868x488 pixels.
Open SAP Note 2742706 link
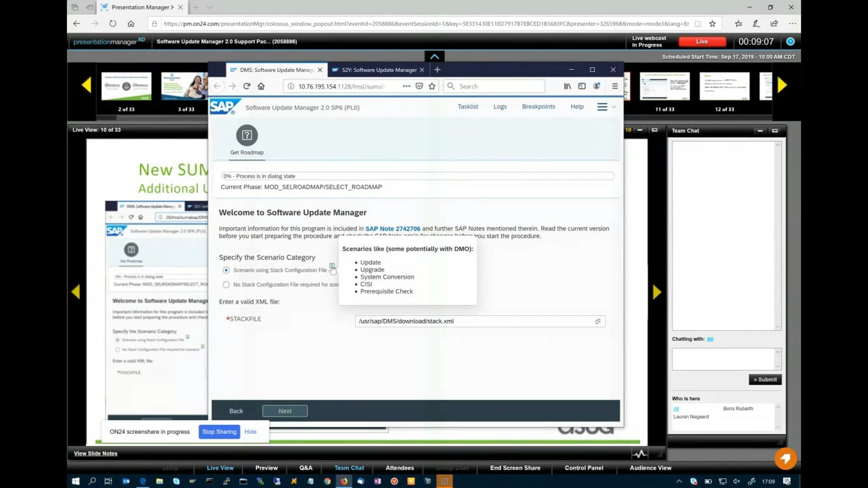pos(393,228)
